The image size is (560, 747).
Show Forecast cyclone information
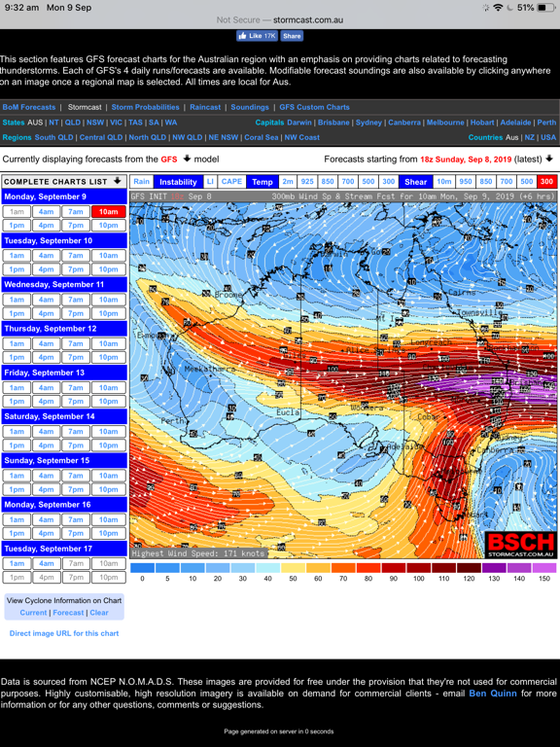[x=68, y=613]
